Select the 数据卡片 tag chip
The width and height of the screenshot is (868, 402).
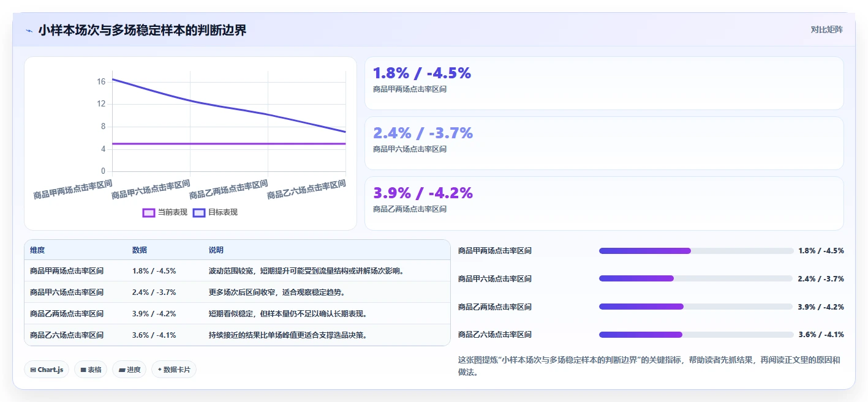pos(174,370)
